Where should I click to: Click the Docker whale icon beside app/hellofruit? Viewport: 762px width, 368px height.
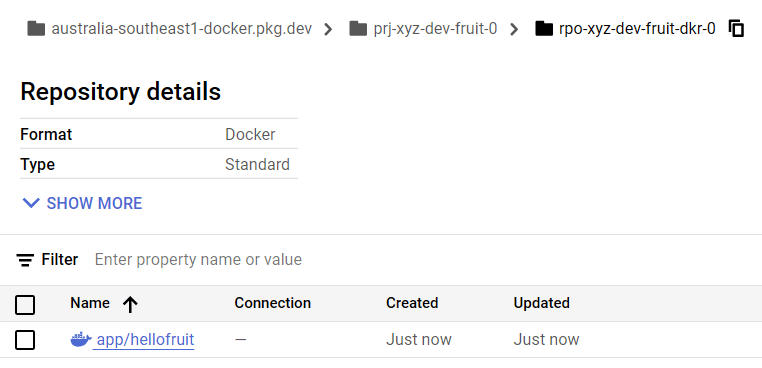coord(81,339)
